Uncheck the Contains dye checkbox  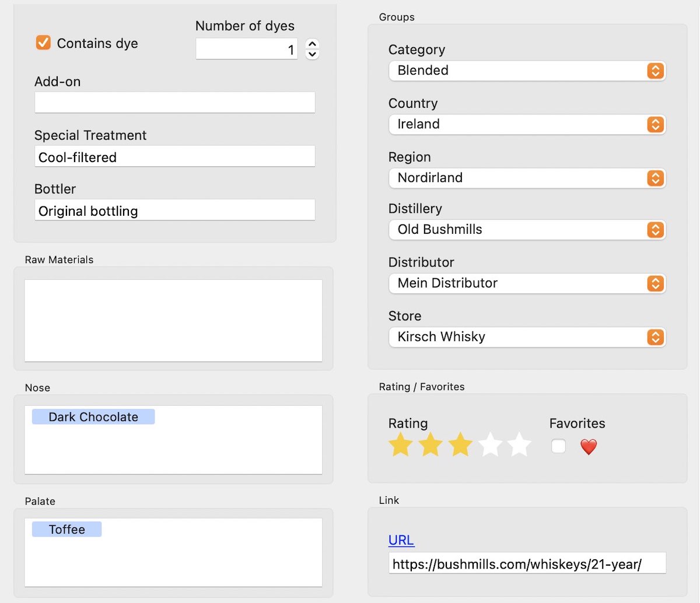[44, 43]
